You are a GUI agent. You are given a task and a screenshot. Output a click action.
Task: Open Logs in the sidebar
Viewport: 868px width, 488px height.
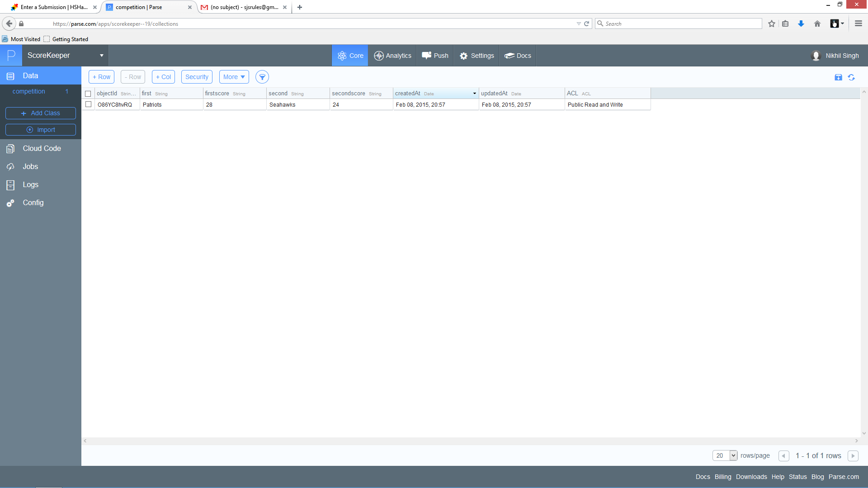(30, 185)
